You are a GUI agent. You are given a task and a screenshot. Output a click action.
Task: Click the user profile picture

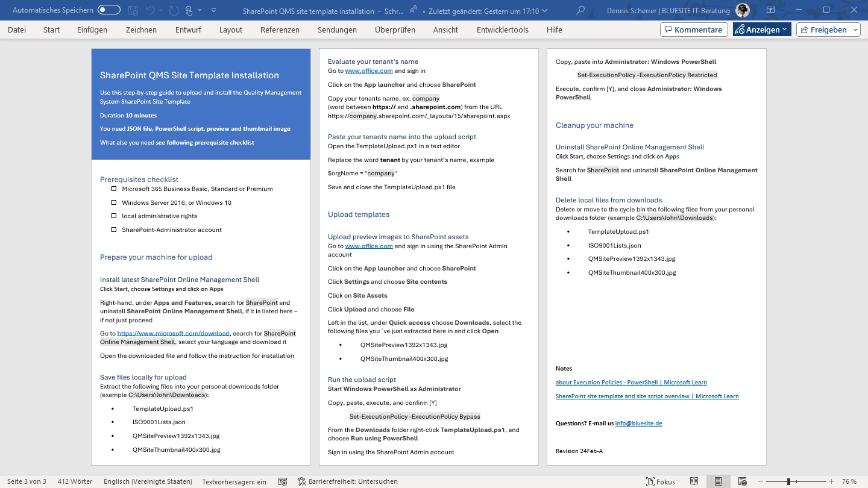[742, 10]
